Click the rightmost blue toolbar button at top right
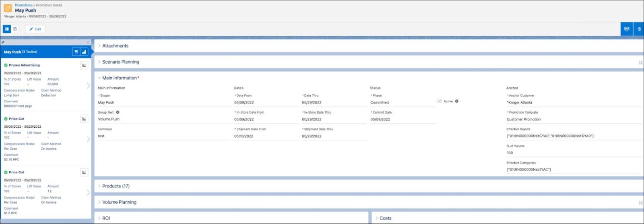 point(639,29)
